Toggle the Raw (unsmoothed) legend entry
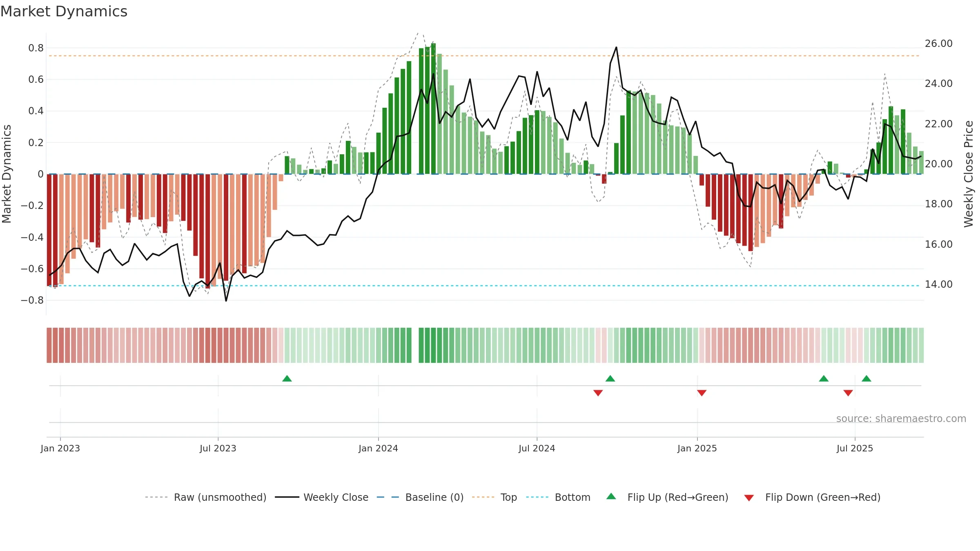 tap(206, 497)
